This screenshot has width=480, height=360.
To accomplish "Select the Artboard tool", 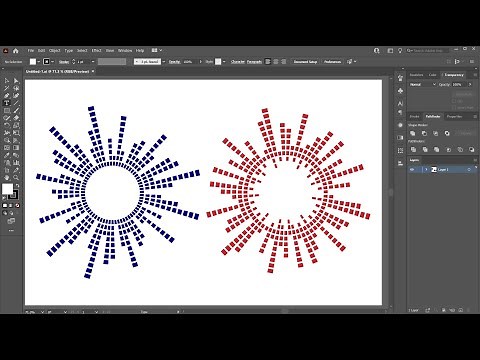I will point(7,170).
